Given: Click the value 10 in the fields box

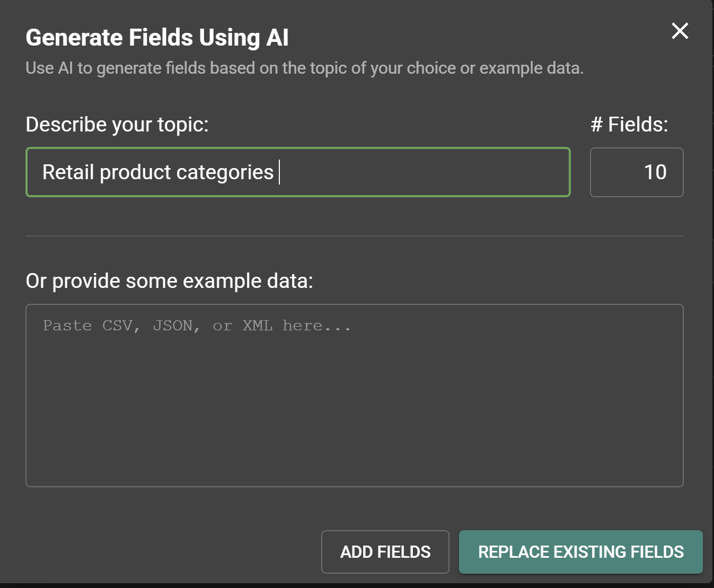Looking at the screenshot, I should (x=655, y=172).
